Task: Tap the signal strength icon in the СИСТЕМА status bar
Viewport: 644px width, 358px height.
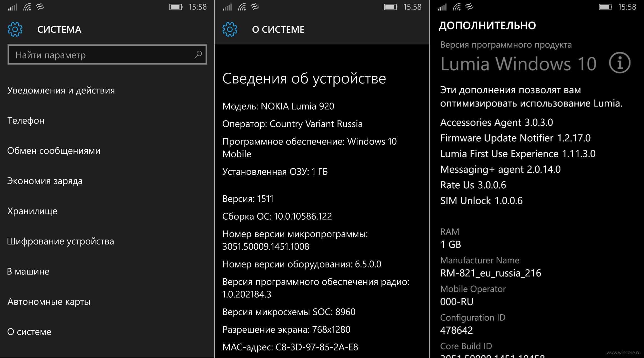Action: click(x=13, y=7)
